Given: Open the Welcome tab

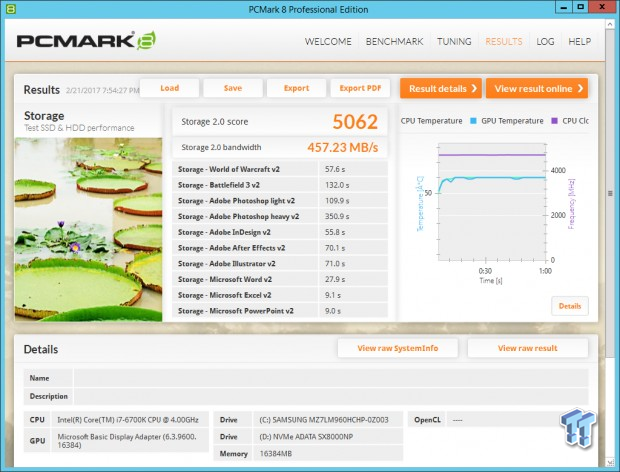Looking at the screenshot, I should (x=327, y=42).
